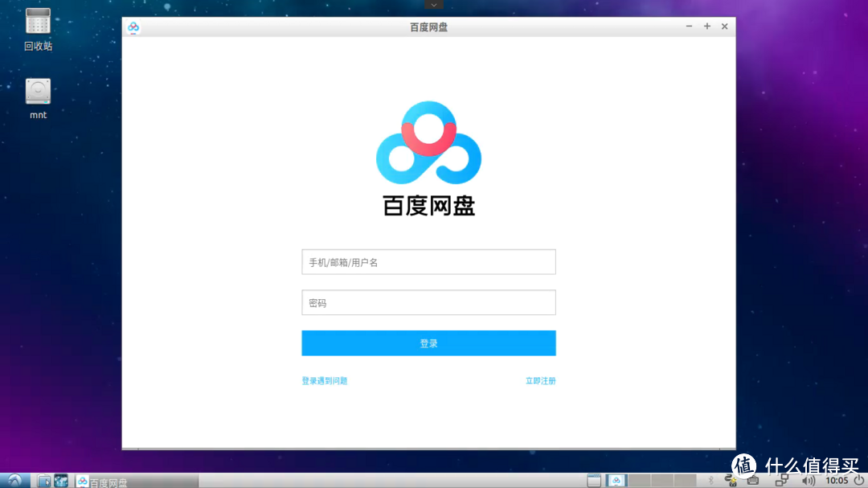
Task: Select the 百度网盘 taskbar window entry
Action: point(137,482)
